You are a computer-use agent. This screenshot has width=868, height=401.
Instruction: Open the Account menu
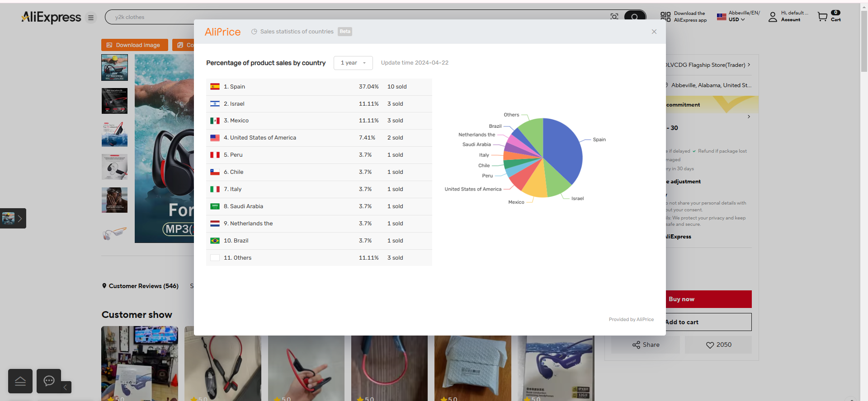[x=788, y=17]
